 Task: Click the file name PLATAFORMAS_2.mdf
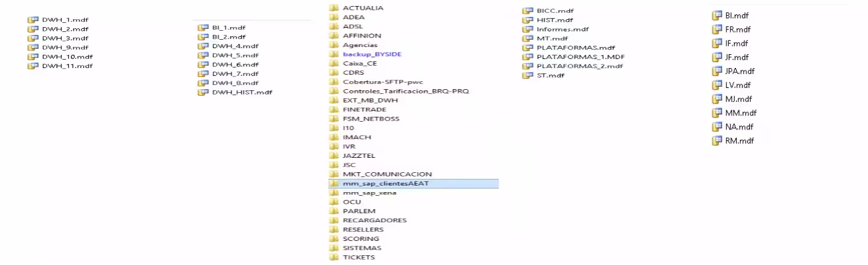(x=579, y=66)
